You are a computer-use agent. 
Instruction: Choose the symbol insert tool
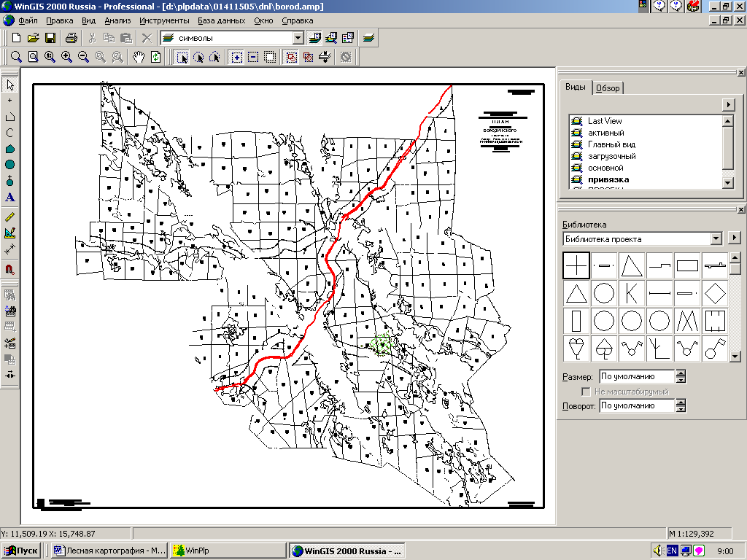pyautogui.click(x=10, y=181)
